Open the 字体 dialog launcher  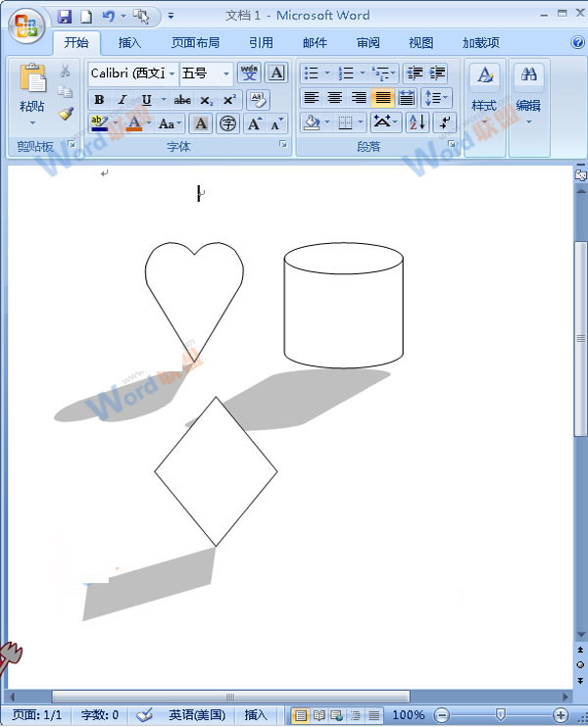click(283, 144)
